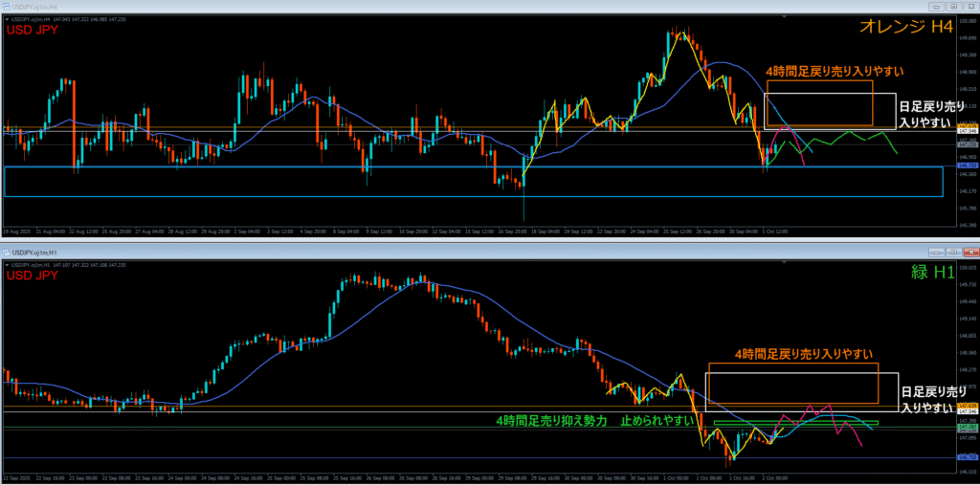Click '1 Oct 12:00' on H4 time axis
This screenshot has width=980, height=485.
tap(775, 231)
